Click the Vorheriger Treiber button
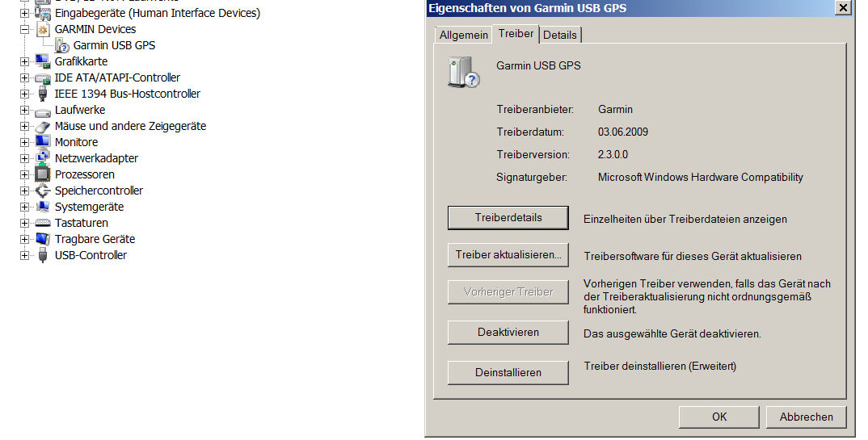This screenshot has height=440, width=868. [x=508, y=292]
